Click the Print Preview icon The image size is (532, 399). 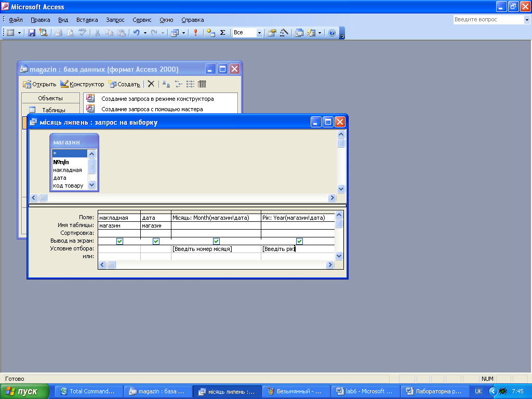(x=70, y=33)
